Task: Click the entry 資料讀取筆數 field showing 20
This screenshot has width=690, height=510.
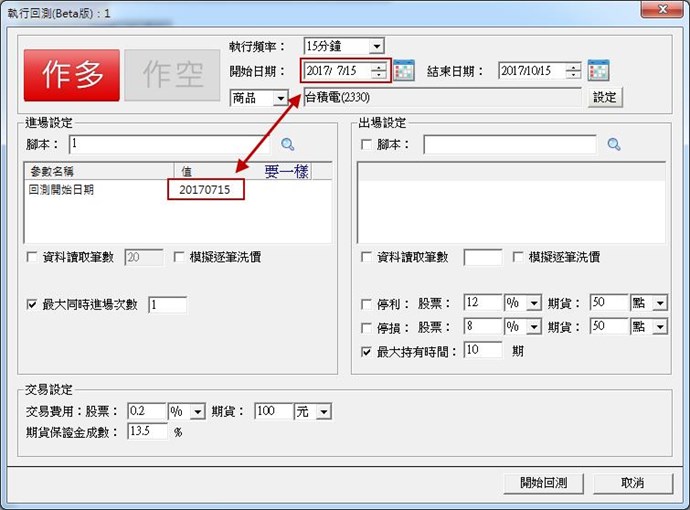Action: click(x=144, y=257)
